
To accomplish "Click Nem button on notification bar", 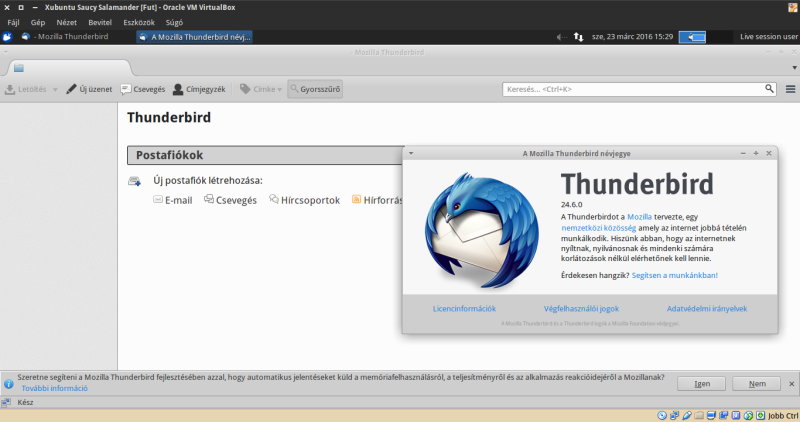I will (x=757, y=384).
